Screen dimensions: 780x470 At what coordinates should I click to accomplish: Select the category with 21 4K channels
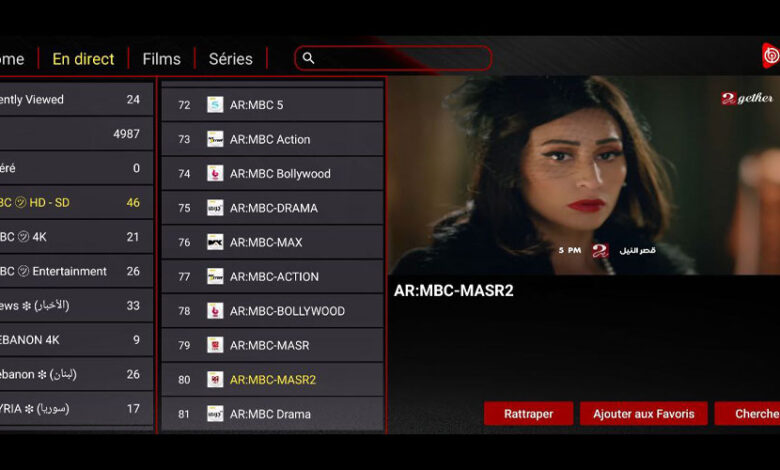(x=75, y=237)
